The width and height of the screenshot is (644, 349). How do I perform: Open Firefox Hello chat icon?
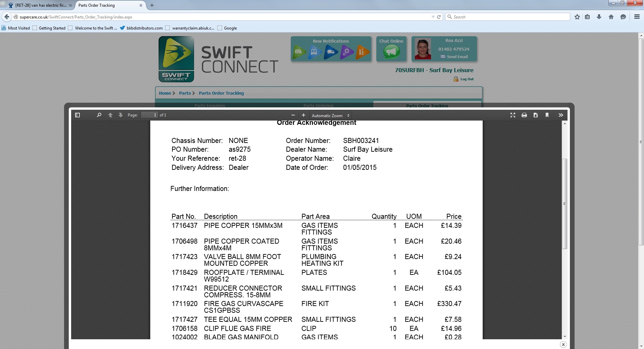(x=623, y=17)
